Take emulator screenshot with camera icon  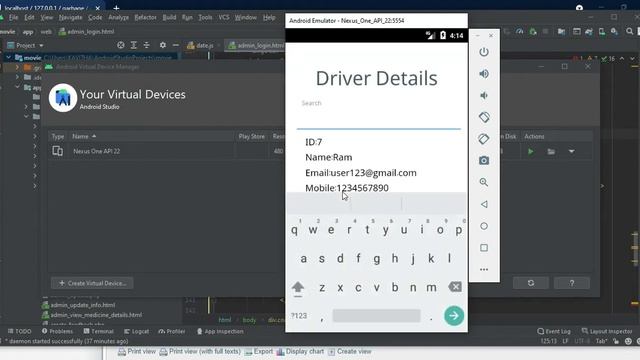point(484,160)
